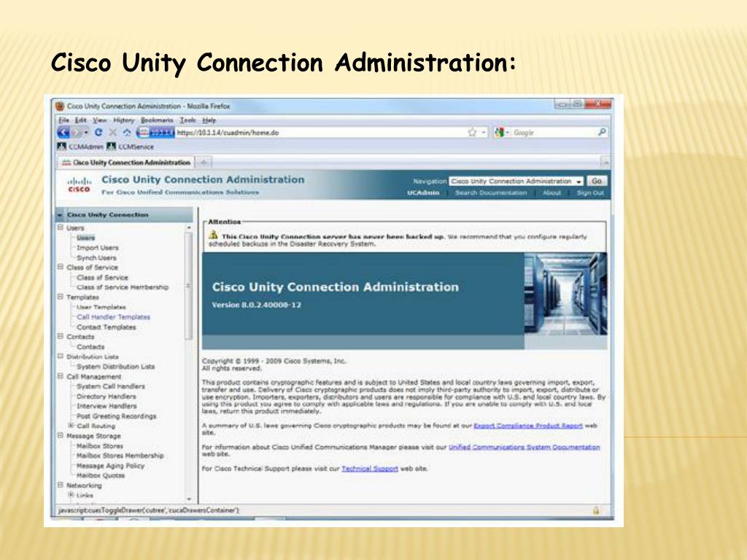Go to the Firefox Home icon
Image resolution: width=747 pixels, height=560 pixels.
[127, 133]
